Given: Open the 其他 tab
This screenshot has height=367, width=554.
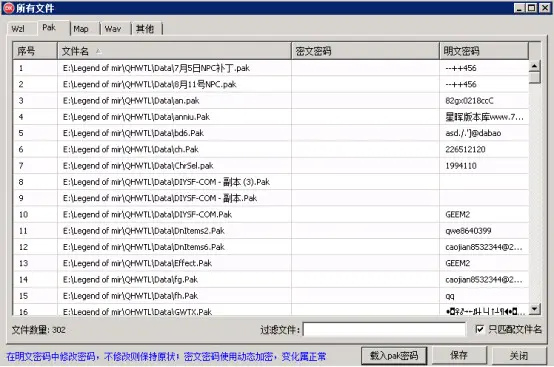Looking at the screenshot, I should click(x=145, y=29).
